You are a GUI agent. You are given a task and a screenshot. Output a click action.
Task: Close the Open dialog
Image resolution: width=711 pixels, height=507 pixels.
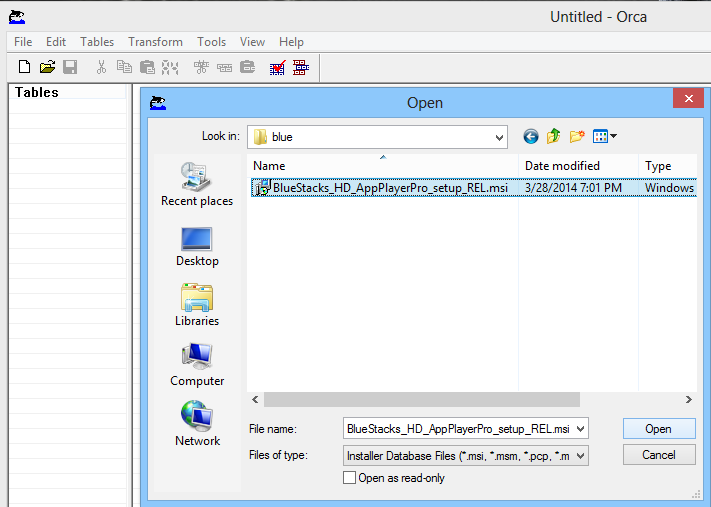tap(688, 98)
